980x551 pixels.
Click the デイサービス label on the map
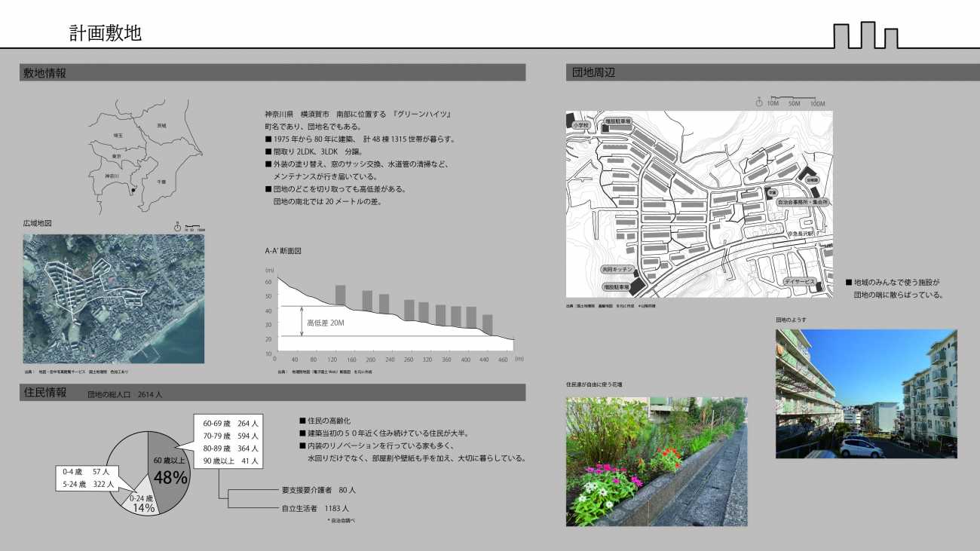click(x=799, y=281)
